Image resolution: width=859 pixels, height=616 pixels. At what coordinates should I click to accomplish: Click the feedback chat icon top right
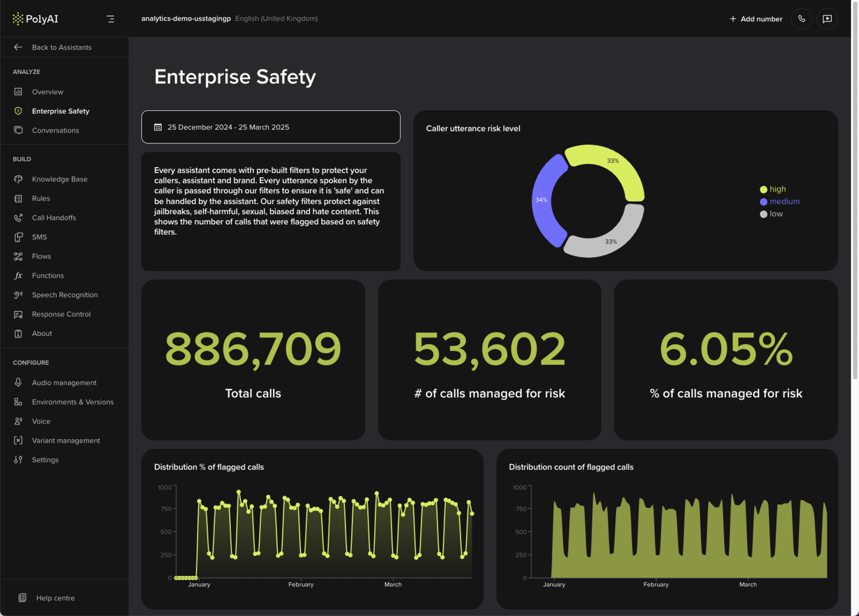(x=828, y=18)
